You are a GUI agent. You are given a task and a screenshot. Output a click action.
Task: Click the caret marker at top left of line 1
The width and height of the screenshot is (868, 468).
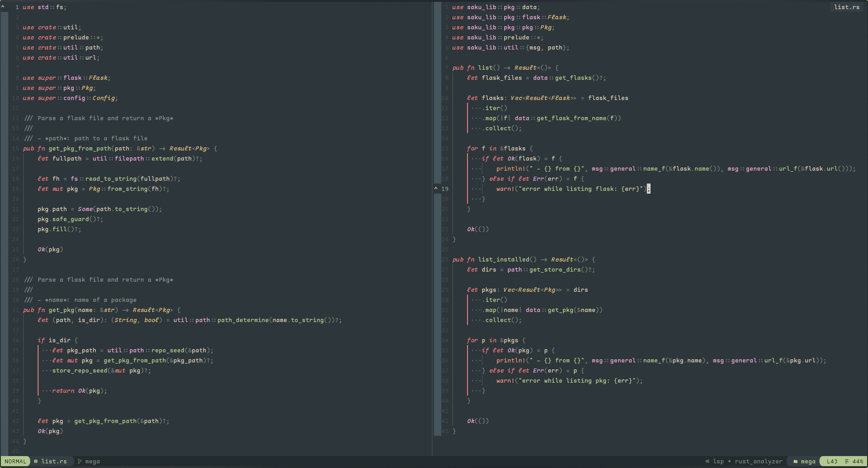pyautogui.click(x=3, y=6)
